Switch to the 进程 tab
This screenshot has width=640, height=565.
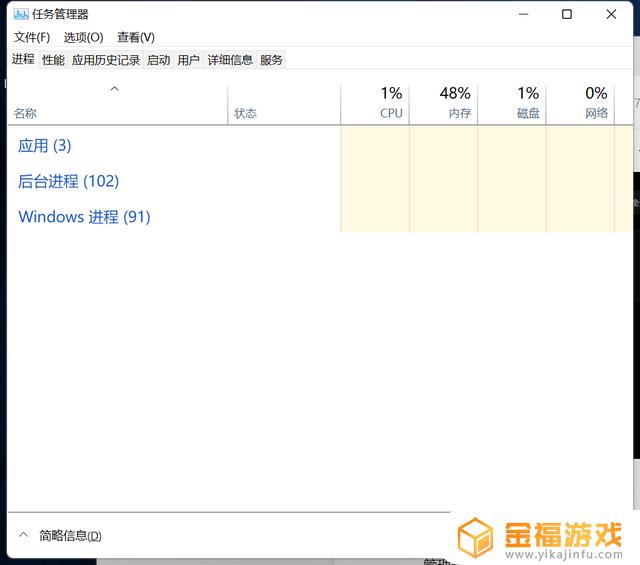tap(23, 59)
